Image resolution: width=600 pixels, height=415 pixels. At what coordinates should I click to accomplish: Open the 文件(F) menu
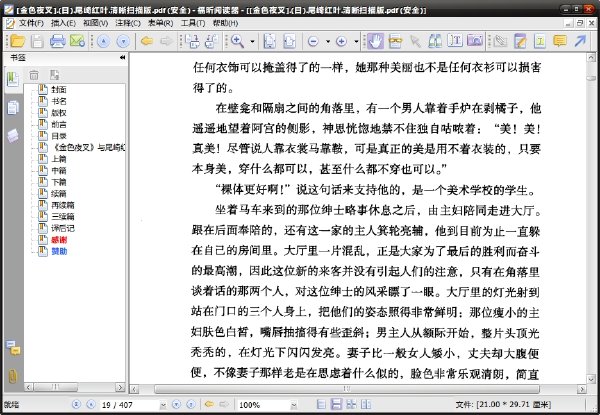pyautogui.click(x=31, y=23)
